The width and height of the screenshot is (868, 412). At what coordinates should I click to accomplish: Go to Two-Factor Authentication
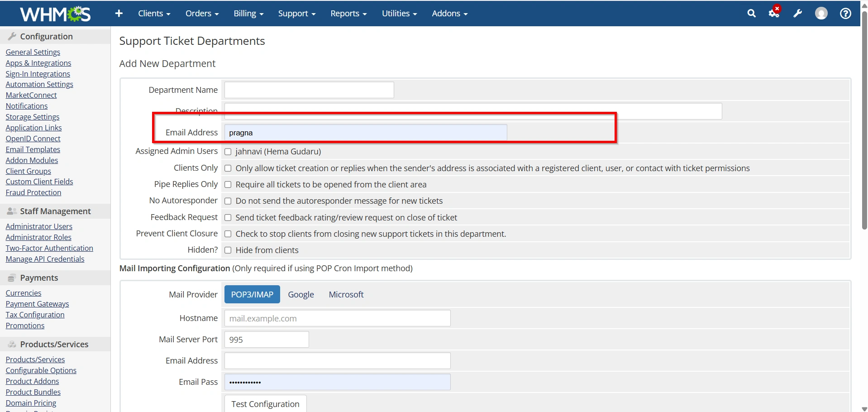point(49,248)
